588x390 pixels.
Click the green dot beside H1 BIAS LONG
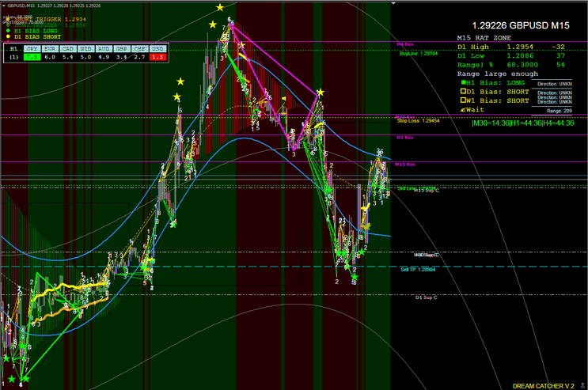8,31
